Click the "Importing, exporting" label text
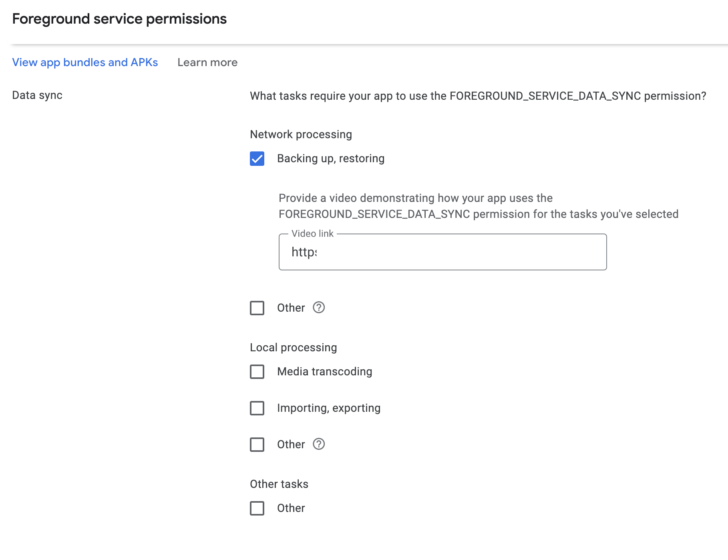The image size is (728, 560). click(329, 408)
